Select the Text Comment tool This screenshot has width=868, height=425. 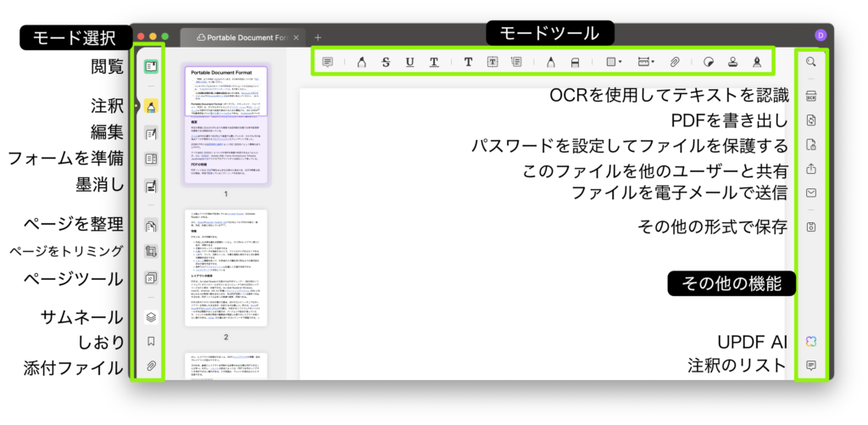click(x=468, y=62)
